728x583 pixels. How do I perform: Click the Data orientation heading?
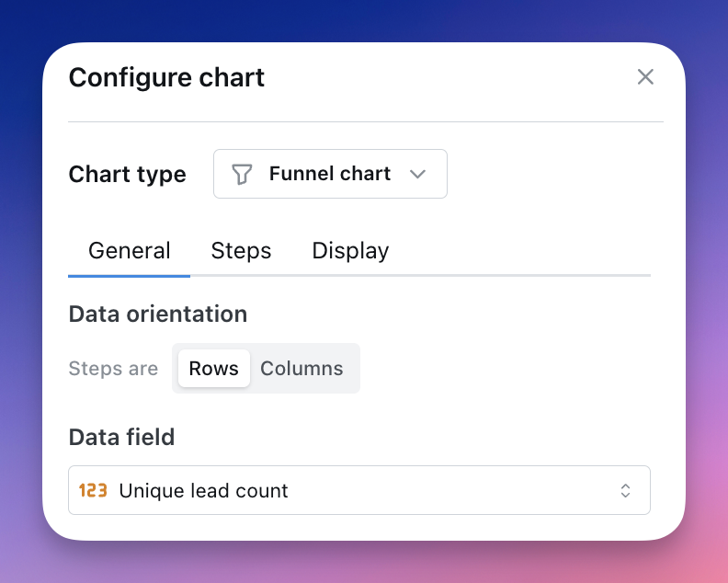[x=157, y=314]
